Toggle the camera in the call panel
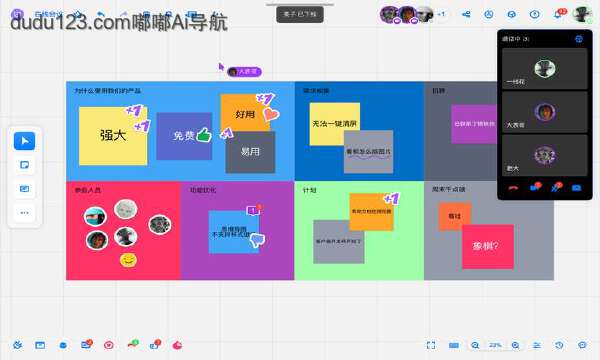Viewport: 600px width, 360px height. click(535, 187)
